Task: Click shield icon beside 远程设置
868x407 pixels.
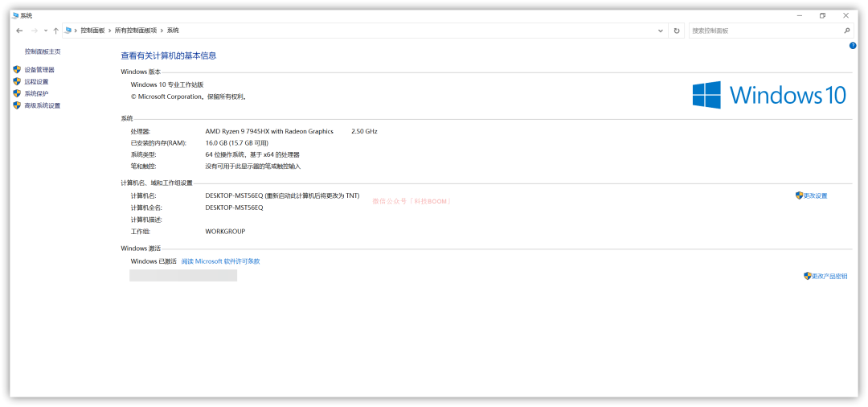Action: [17, 81]
